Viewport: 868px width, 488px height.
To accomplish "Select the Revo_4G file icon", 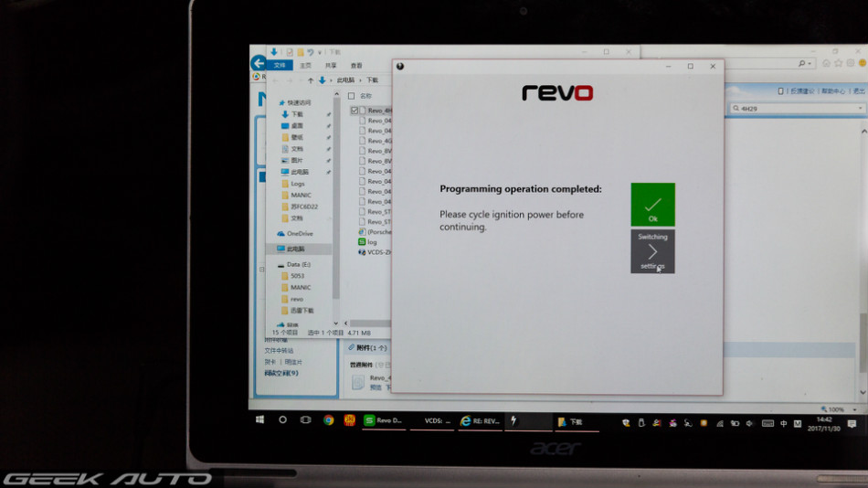I will [362, 141].
